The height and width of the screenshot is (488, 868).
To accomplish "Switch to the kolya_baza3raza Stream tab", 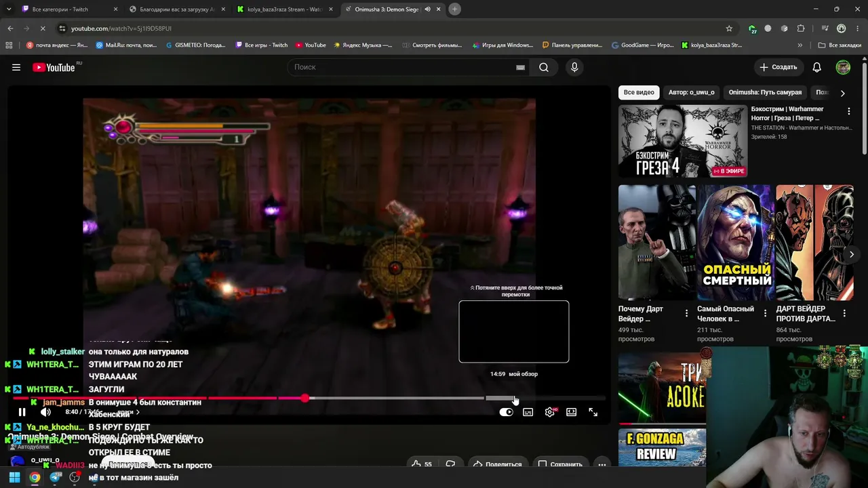I will (x=285, y=9).
